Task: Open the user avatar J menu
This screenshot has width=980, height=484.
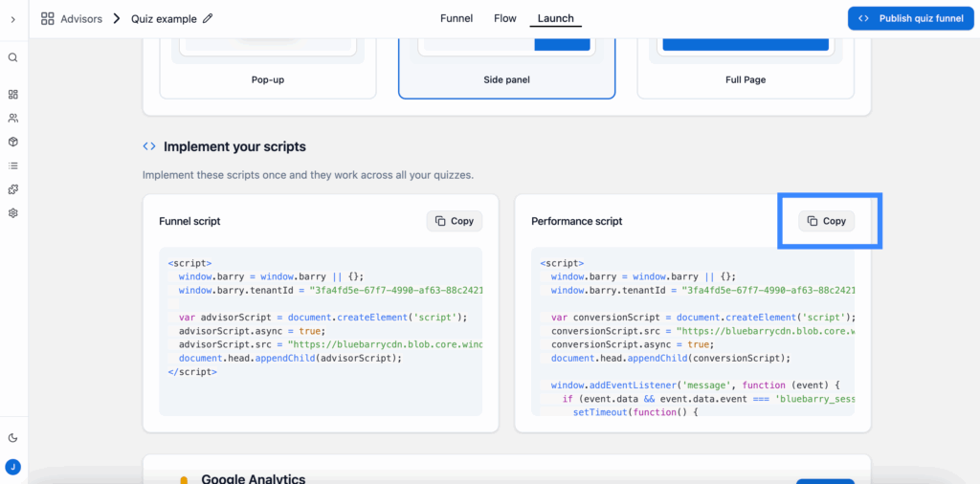Action: [13, 466]
